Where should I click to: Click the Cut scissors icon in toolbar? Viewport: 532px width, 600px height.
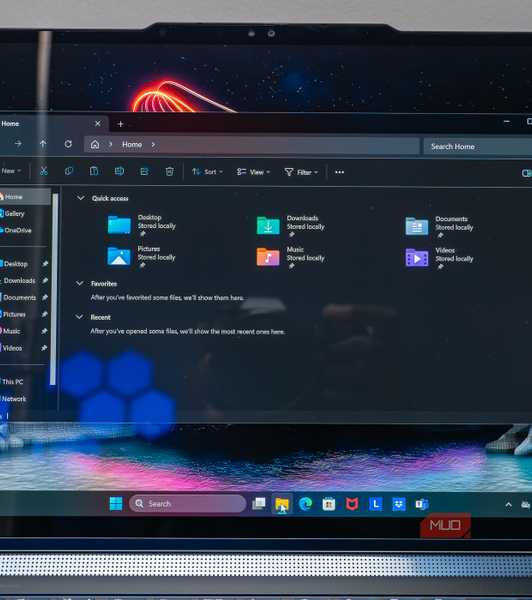click(x=44, y=171)
